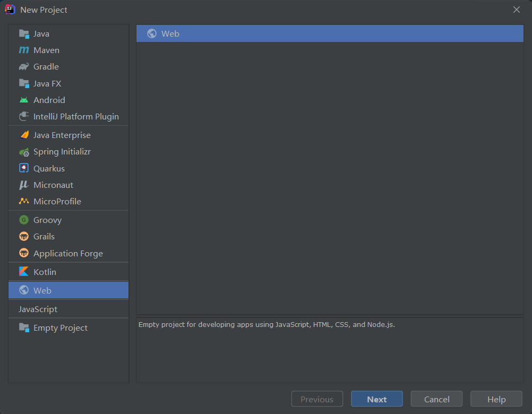Click the IntelliJ IDEA logo in title bar
This screenshot has height=414, width=532.
coord(10,10)
